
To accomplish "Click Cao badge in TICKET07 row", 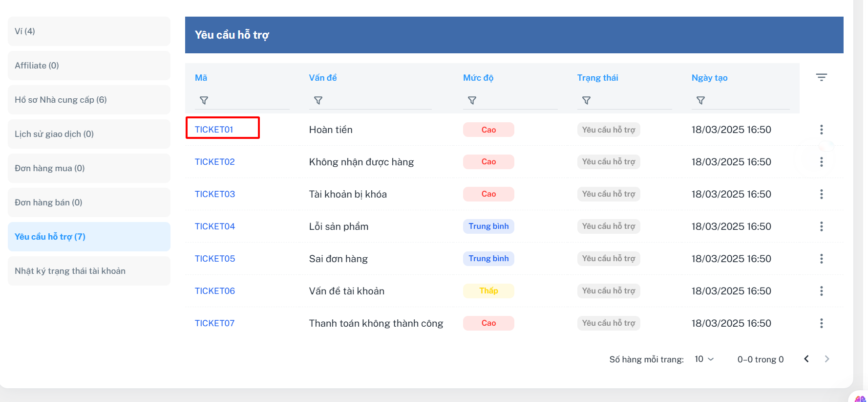I will (x=488, y=323).
